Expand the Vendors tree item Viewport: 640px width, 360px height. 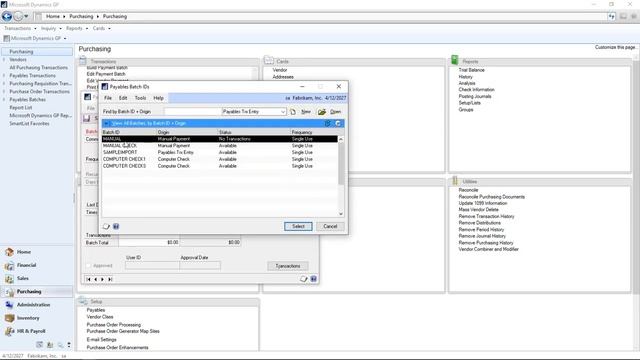4,60
